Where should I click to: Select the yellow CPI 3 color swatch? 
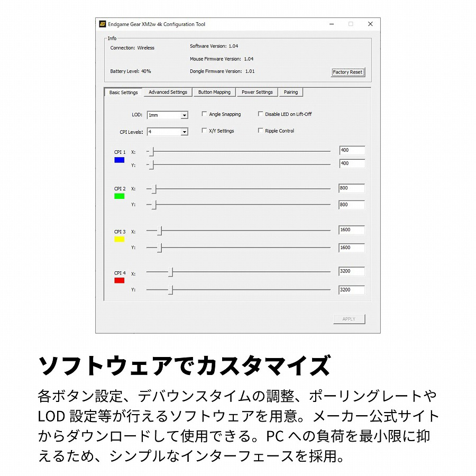pyautogui.click(x=119, y=239)
